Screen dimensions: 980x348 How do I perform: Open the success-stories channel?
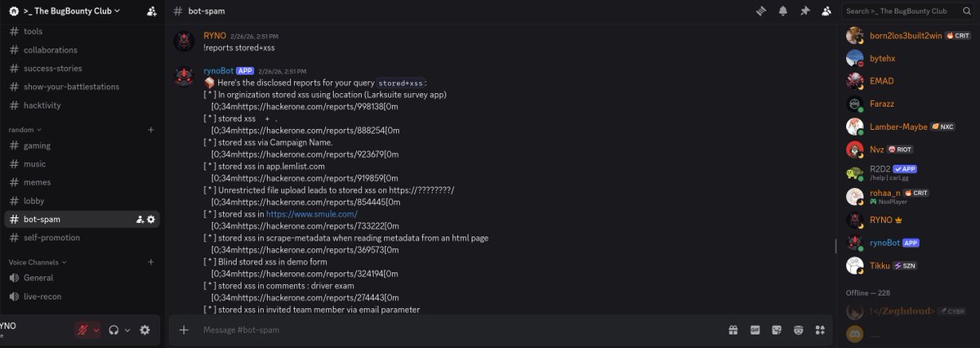[x=82, y=69]
